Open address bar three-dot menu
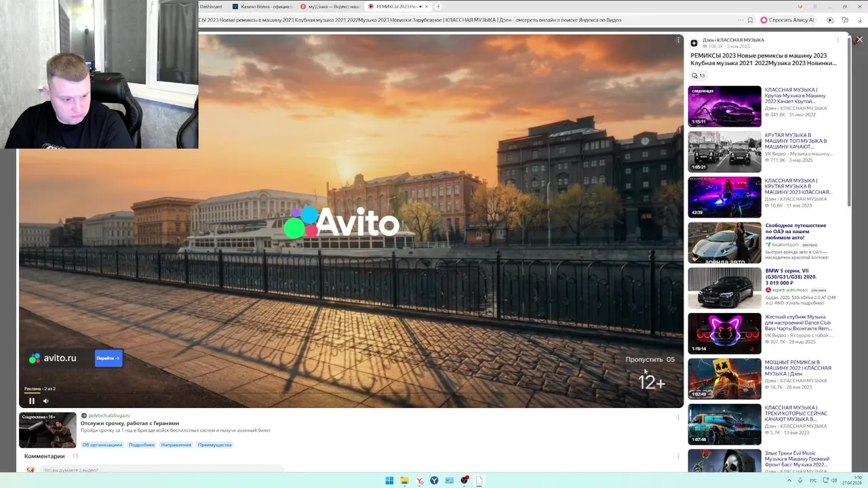 pyautogui.click(x=741, y=20)
